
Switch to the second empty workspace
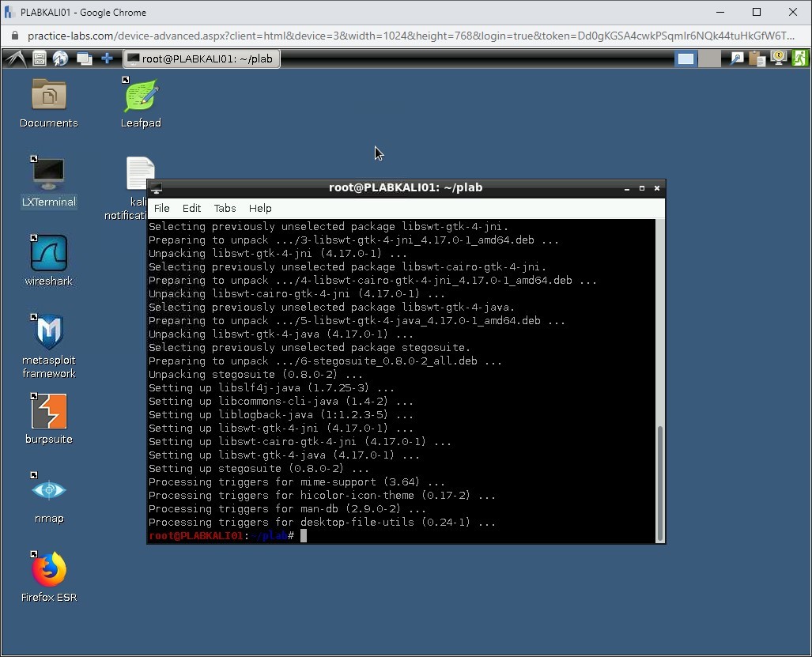pyautogui.click(x=709, y=59)
